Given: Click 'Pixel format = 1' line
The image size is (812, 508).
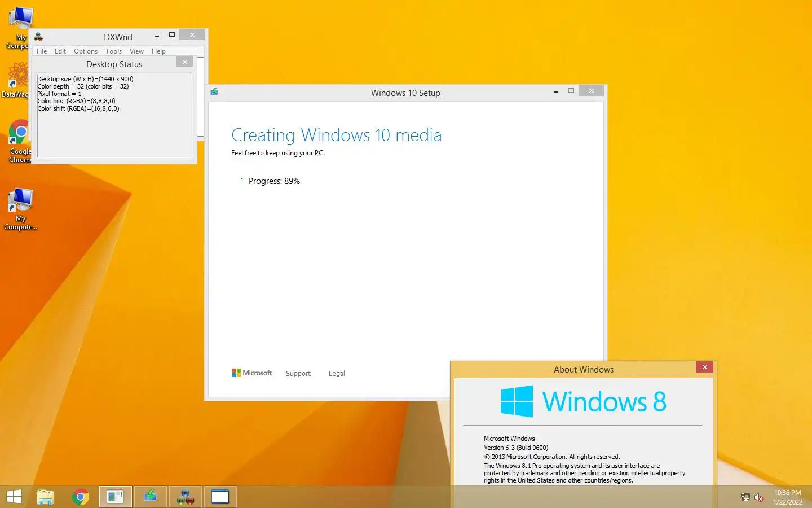Looking at the screenshot, I should click(x=59, y=94).
